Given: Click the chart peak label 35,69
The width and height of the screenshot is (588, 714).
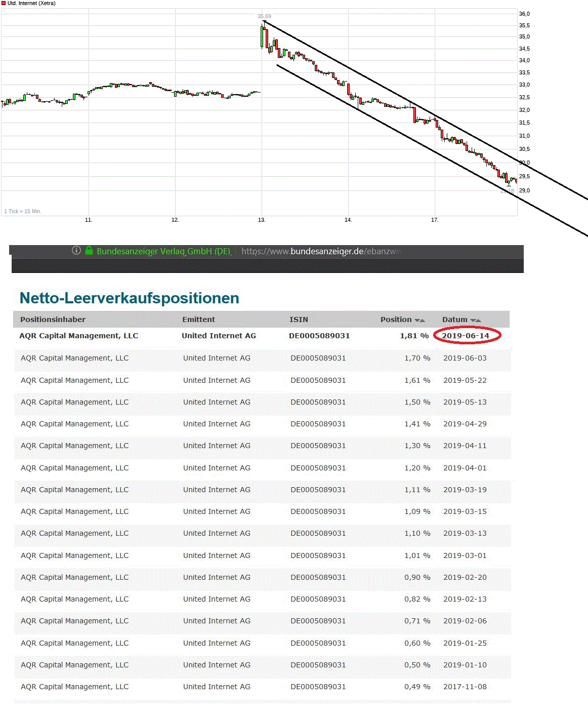Looking at the screenshot, I should pyautogui.click(x=264, y=17).
